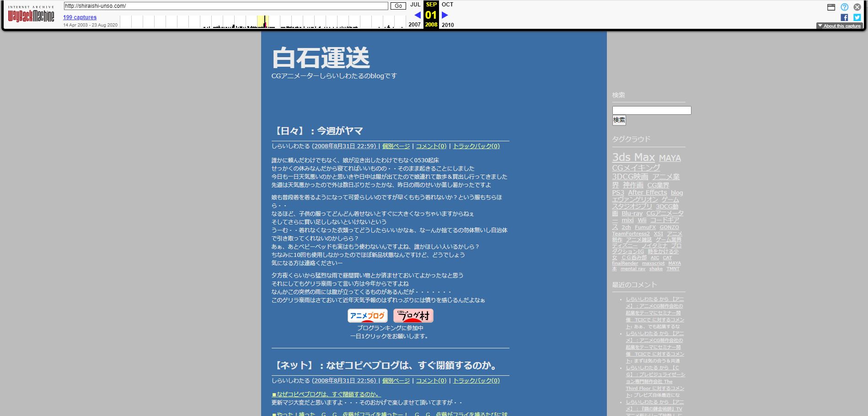The image size is (868, 416).
Task: Go to previous capture with left arrow
Action: coord(417,15)
